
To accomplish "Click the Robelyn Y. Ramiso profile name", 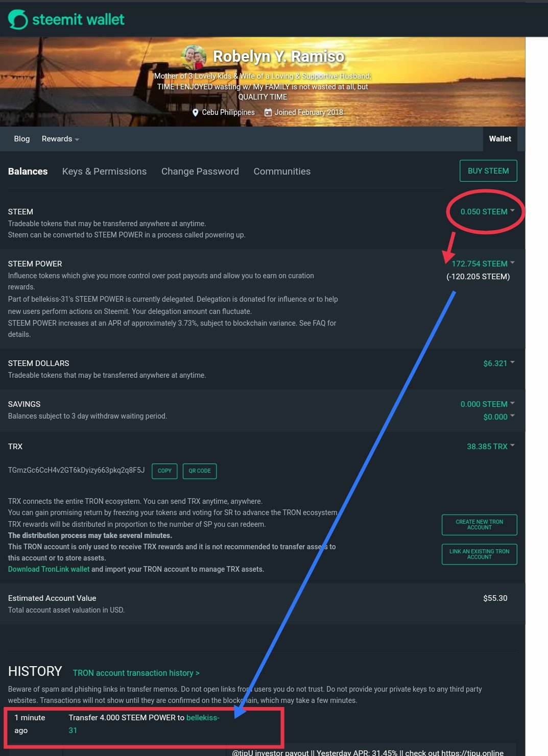I will click(x=279, y=57).
